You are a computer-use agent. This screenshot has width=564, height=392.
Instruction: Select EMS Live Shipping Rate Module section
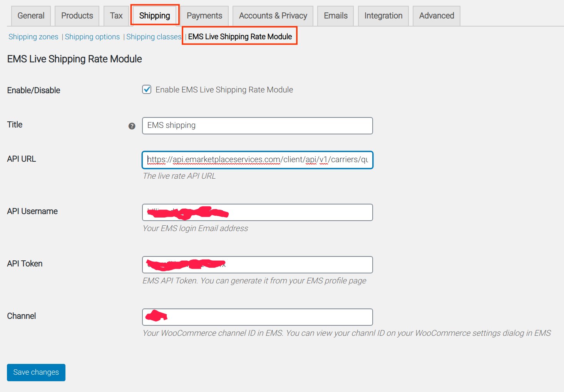pyautogui.click(x=240, y=37)
